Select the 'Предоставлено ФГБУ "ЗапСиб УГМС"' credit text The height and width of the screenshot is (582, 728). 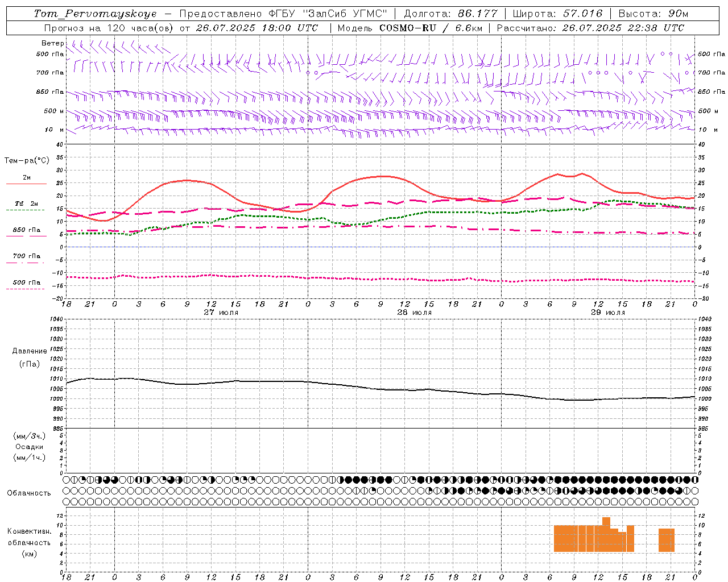pos(283,14)
